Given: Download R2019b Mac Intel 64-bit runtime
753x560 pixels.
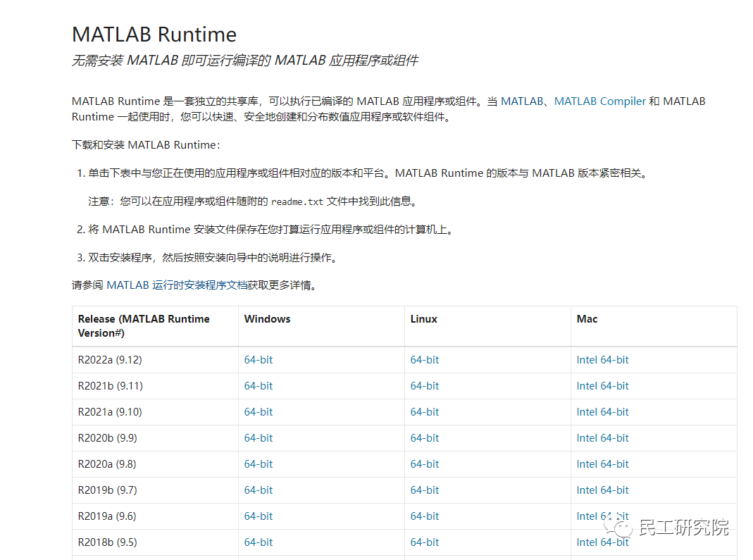Looking at the screenshot, I should [602, 490].
